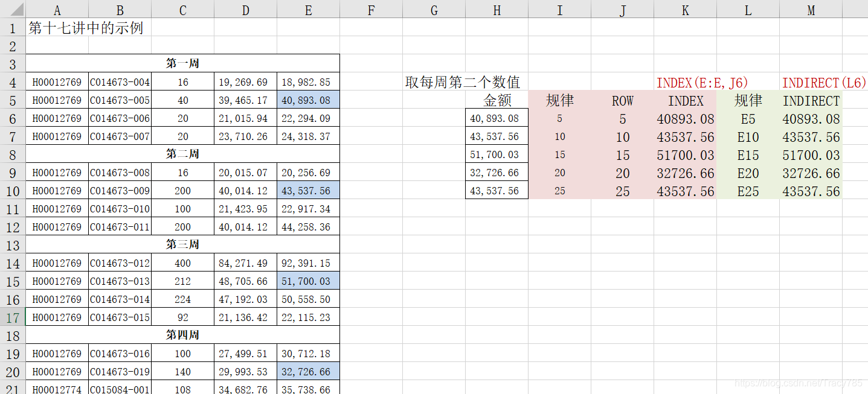
Task: Select quantity cell 400 in column C
Action: pyautogui.click(x=182, y=263)
